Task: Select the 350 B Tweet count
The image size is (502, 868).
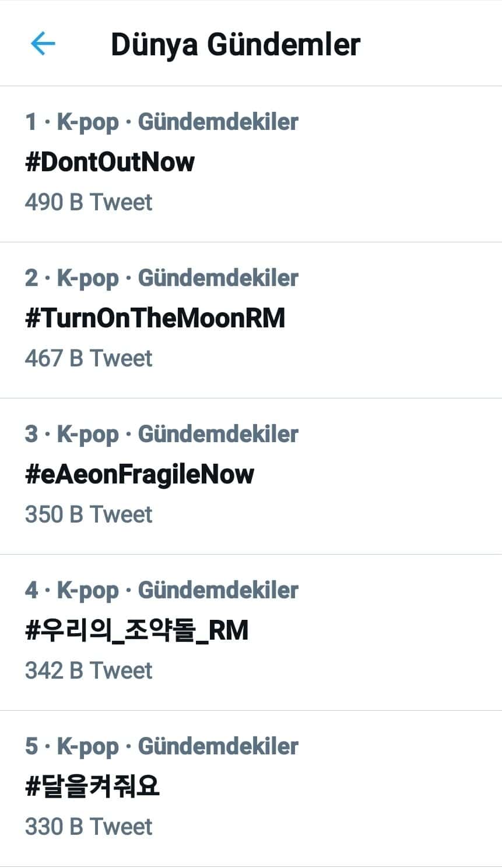Action: coord(89,514)
